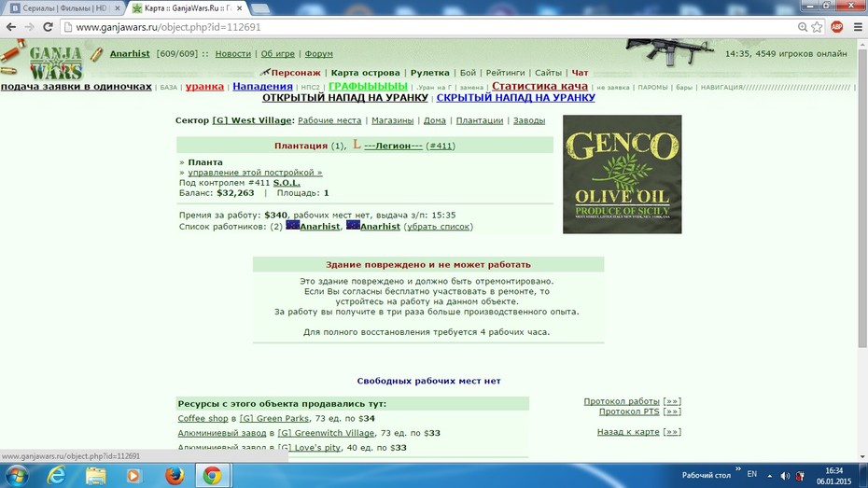This screenshot has width=868, height=488.
Task: Reload the page with the refresh icon
Action: [48, 26]
